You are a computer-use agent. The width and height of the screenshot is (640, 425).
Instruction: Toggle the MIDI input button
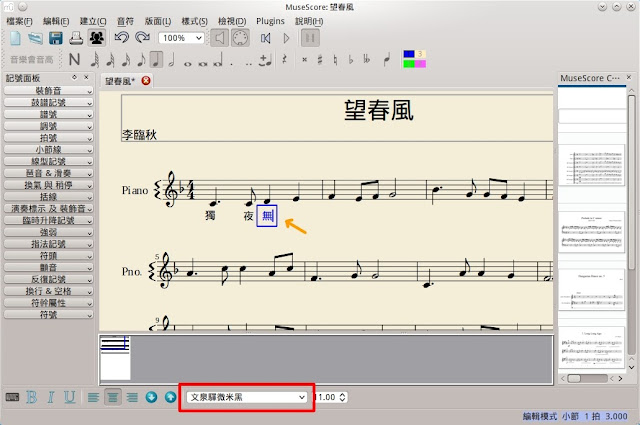coord(240,38)
